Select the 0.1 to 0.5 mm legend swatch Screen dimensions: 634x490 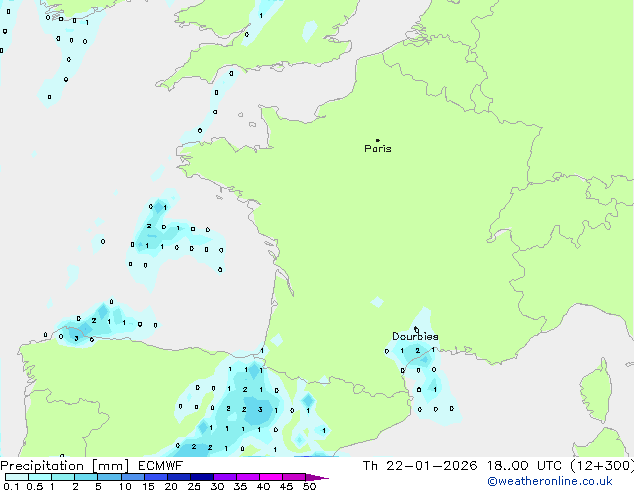coord(17,477)
